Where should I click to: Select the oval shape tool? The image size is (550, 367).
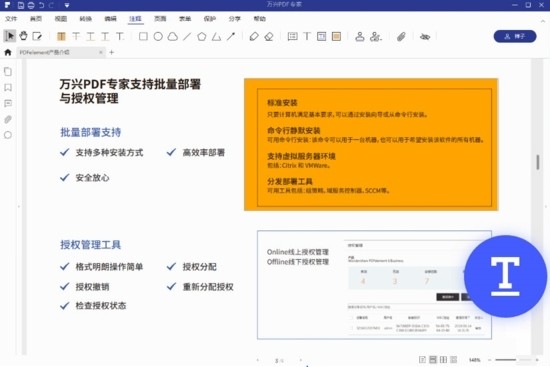(x=158, y=36)
